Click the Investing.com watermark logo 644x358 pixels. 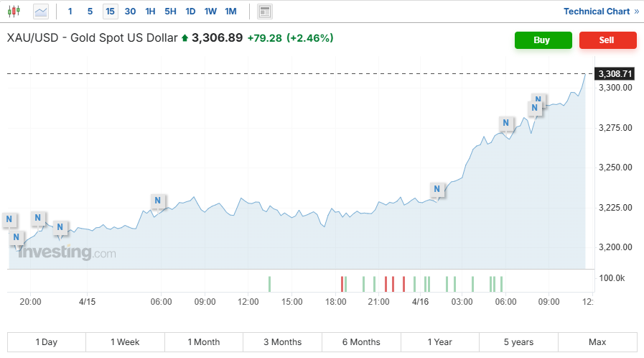tap(66, 253)
